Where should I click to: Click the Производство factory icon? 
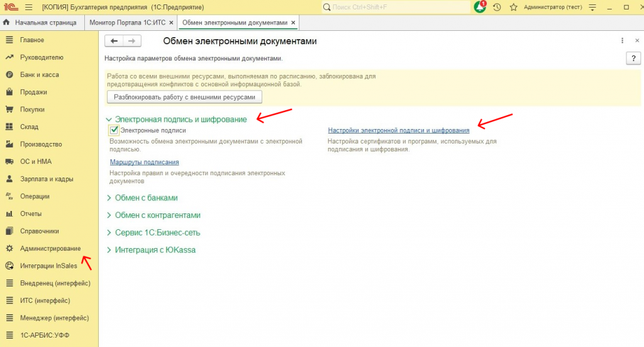click(x=9, y=144)
